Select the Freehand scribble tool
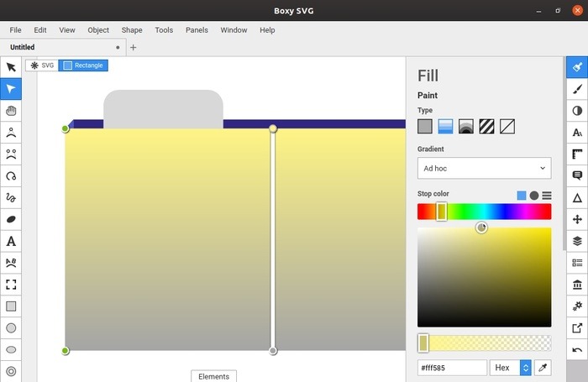The width and height of the screenshot is (588, 382). (x=11, y=197)
